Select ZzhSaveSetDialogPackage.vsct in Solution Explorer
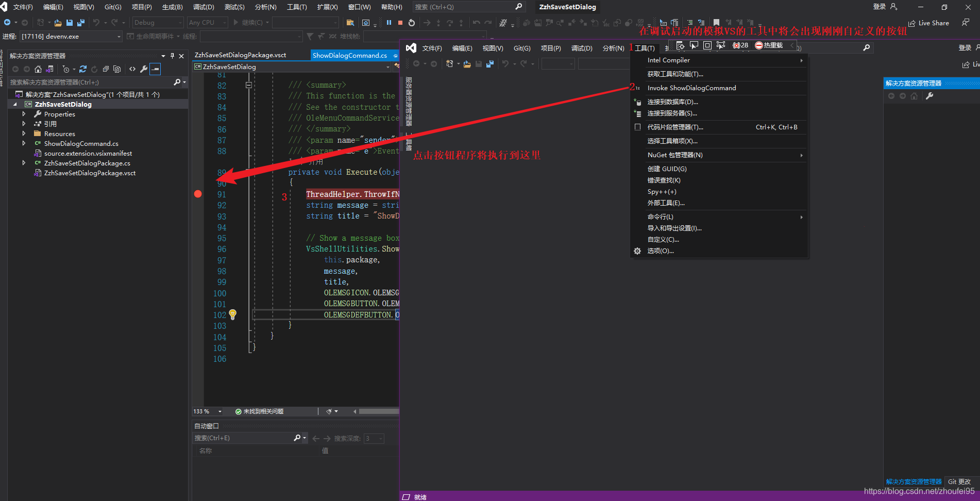This screenshot has height=501, width=980. click(90, 173)
